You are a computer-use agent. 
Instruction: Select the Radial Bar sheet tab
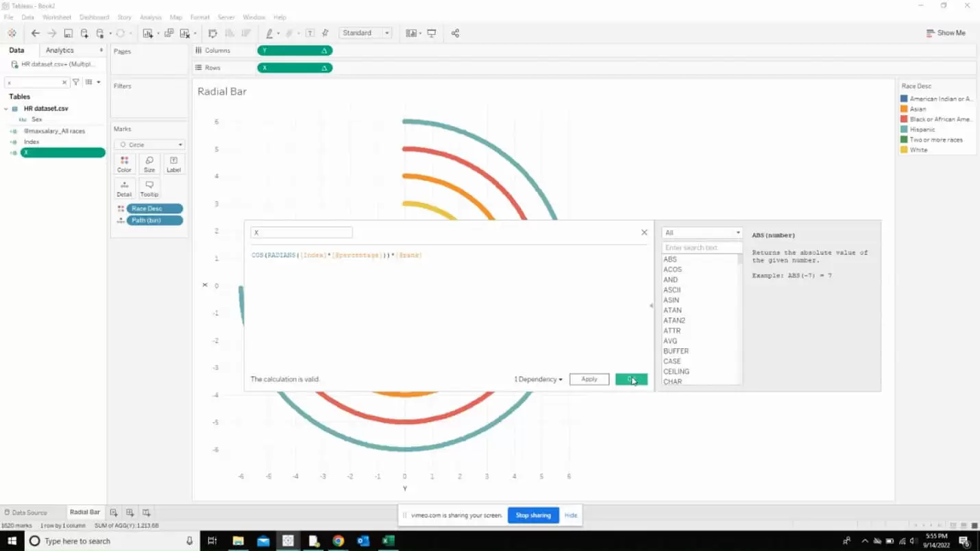click(x=84, y=512)
